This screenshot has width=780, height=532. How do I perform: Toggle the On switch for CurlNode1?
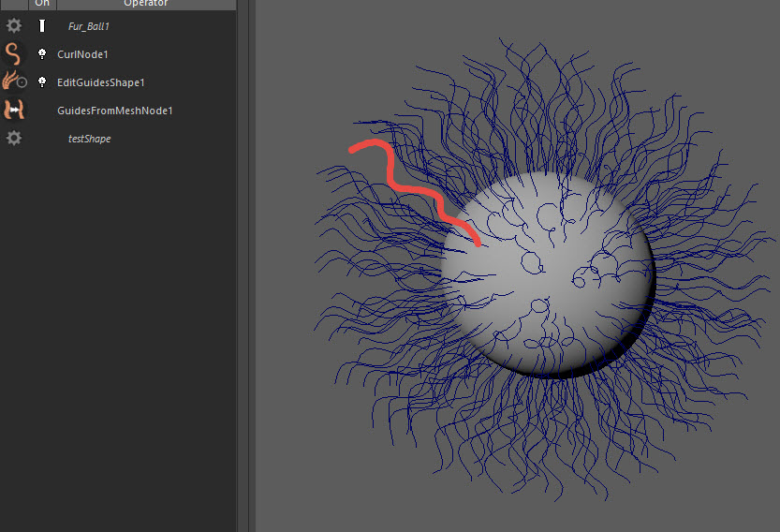(42, 54)
